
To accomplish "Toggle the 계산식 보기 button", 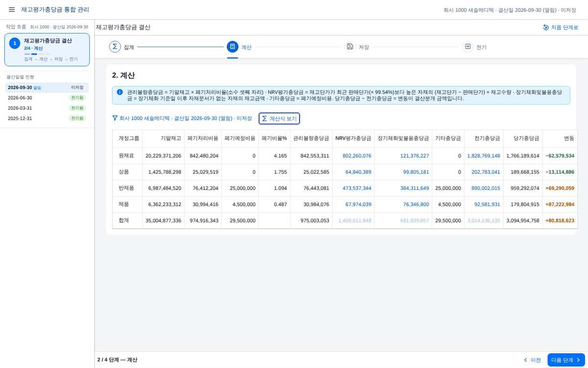I will point(279,118).
